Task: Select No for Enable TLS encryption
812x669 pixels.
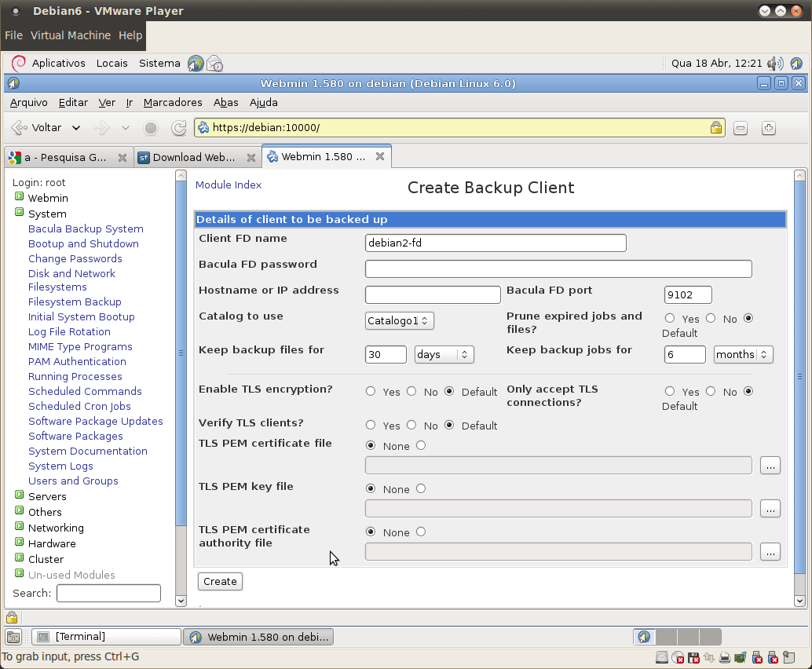Action: click(411, 392)
